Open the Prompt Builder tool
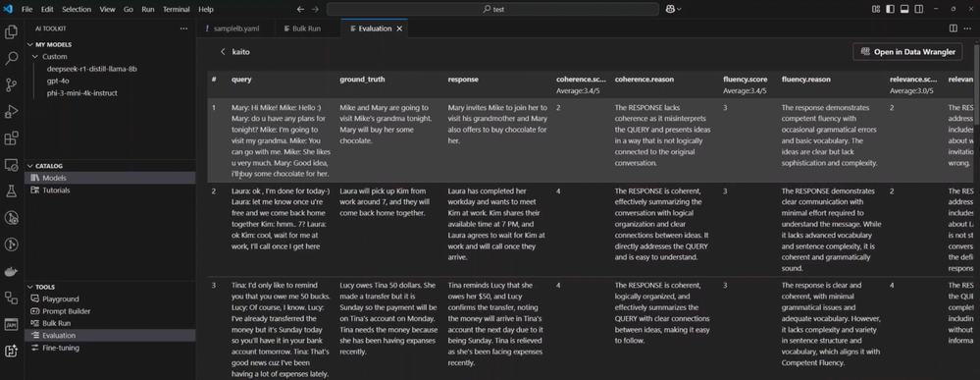 click(x=110, y=311)
